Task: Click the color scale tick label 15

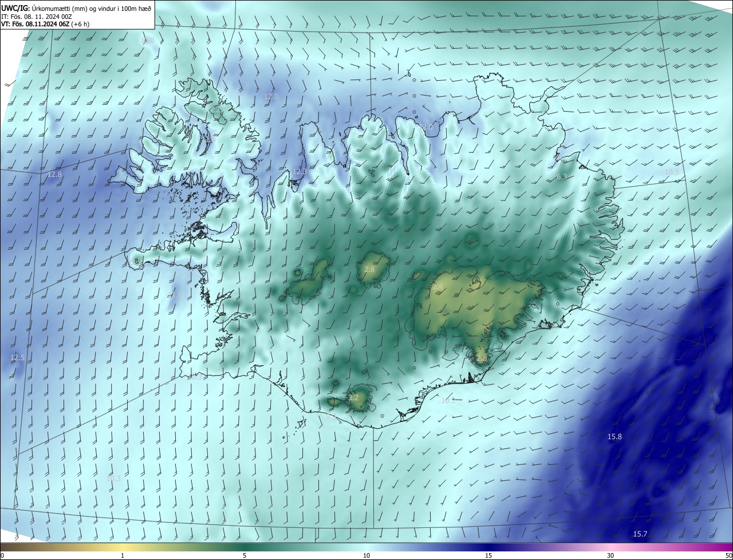Action: [x=488, y=555]
